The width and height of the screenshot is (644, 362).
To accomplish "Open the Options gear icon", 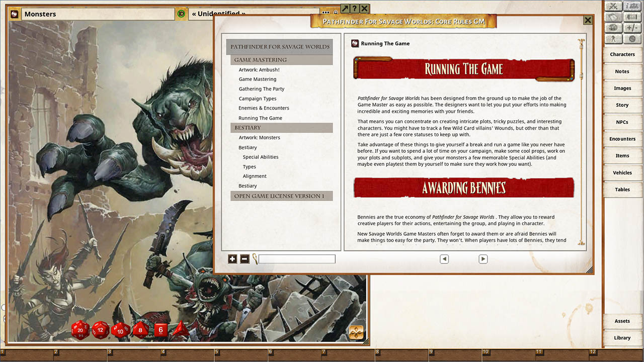I will coord(632,38).
